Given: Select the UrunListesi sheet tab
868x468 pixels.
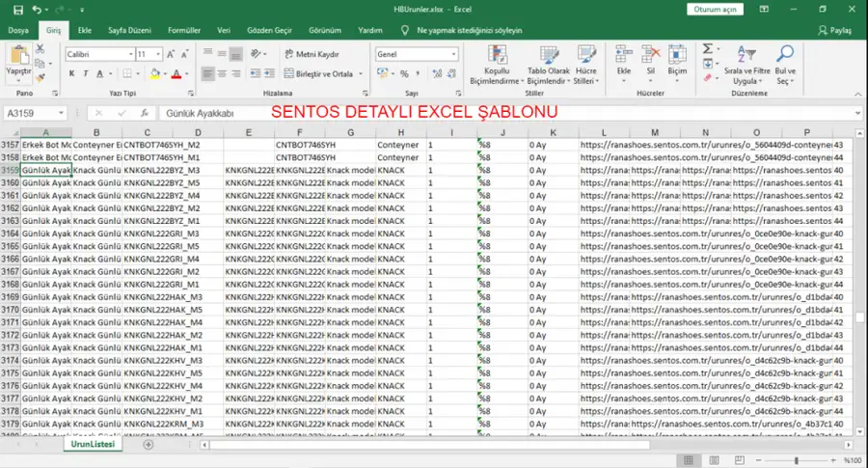Looking at the screenshot, I should [93, 444].
